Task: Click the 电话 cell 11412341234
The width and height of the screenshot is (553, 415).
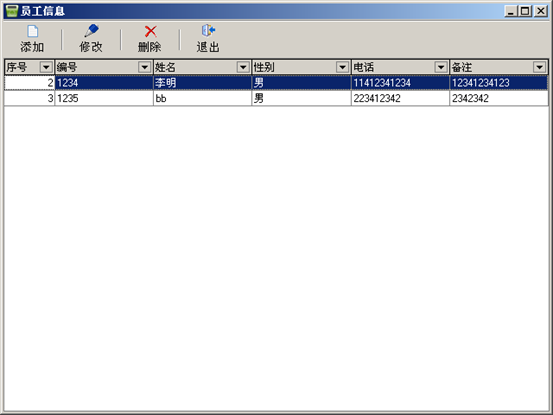Action: [x=400, y=83]
